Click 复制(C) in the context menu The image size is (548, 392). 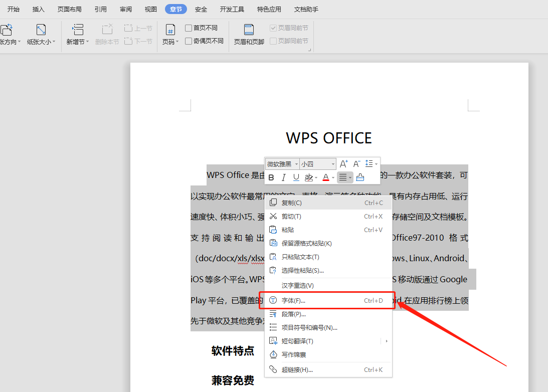click(291, 203)
